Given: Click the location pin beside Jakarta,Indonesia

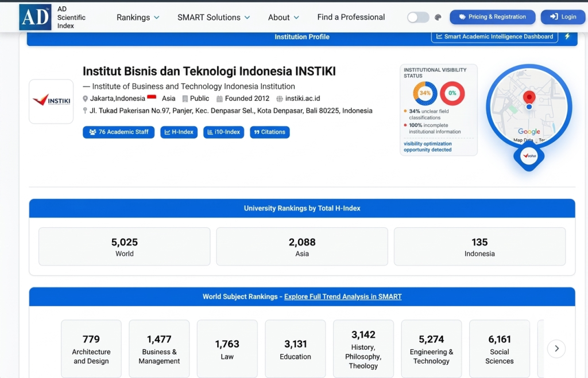Looking at the screenshot, I should tap(85, 99).
